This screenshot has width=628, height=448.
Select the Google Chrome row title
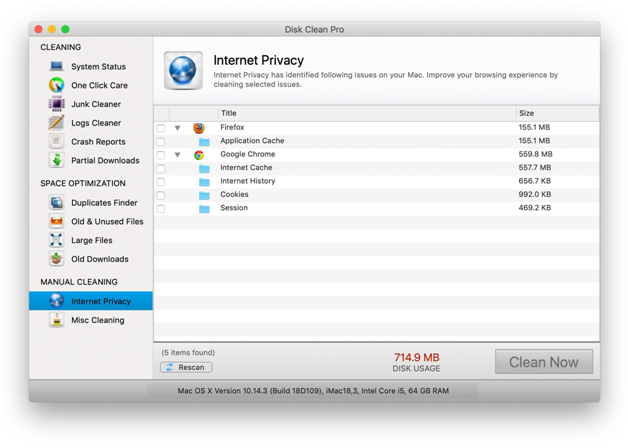pyautogui.click(x=248, y=154)
